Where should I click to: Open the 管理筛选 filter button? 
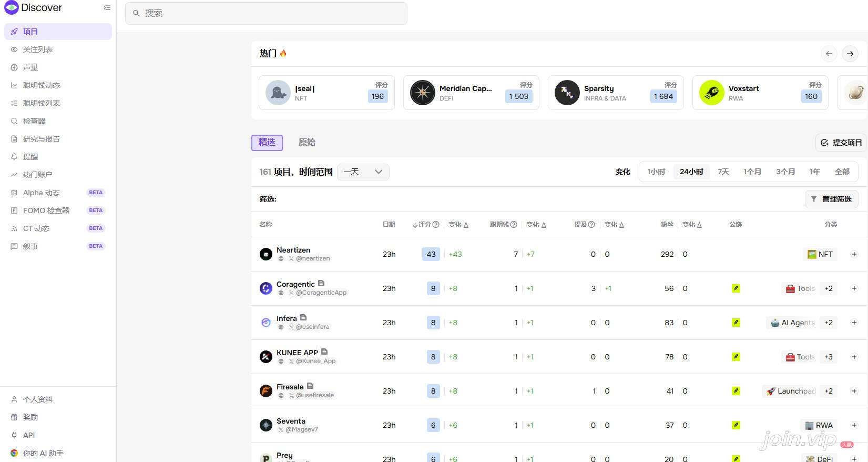(832, 199)
